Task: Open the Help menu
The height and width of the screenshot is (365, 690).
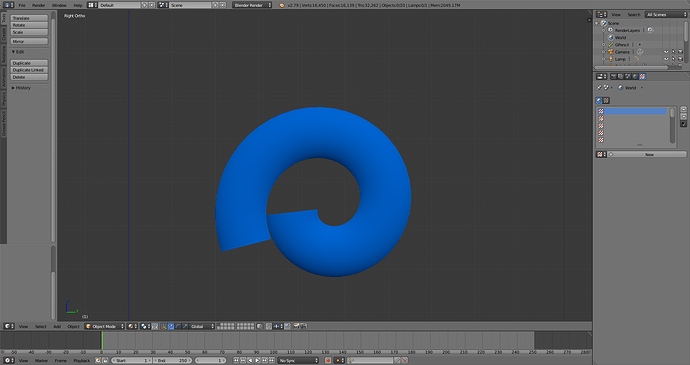Action: pos(77,5)
